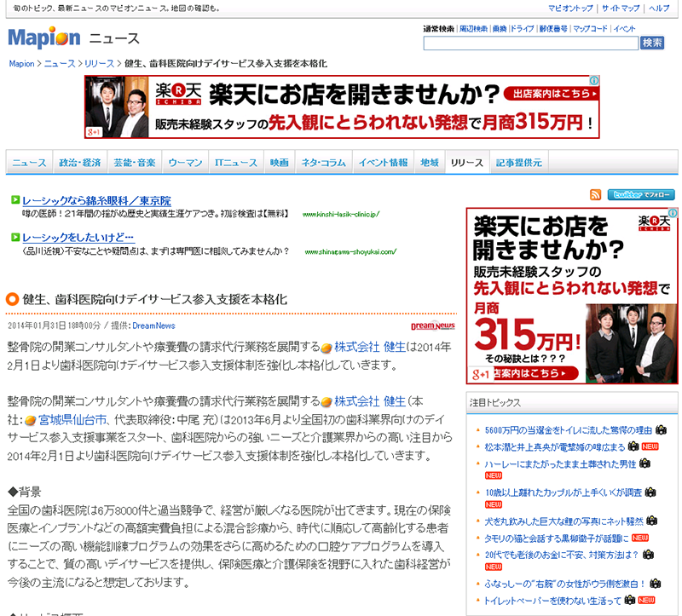
Task: Click the リリース breadcrumb link
Action: point(99,64)
